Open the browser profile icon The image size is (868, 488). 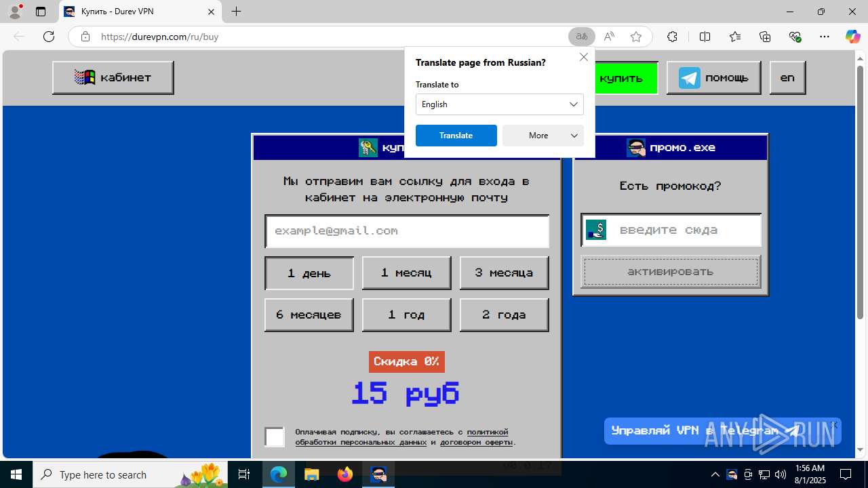point(15,12)
